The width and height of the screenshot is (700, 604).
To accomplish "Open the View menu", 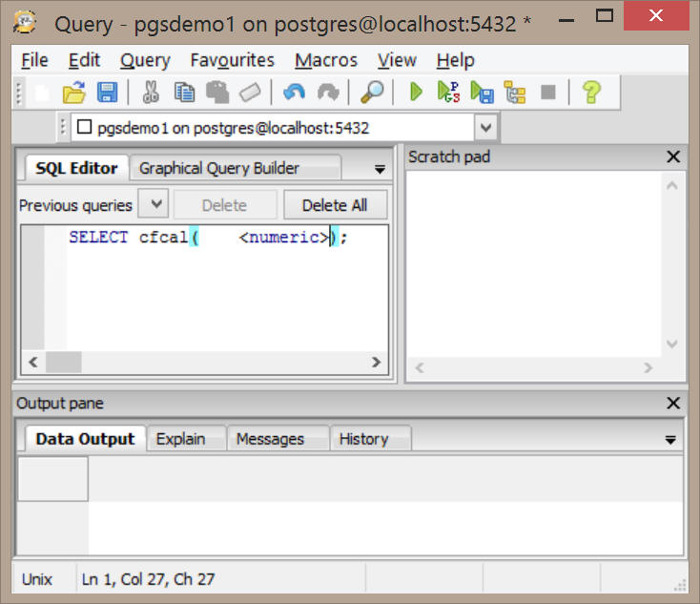I will [397, 60].
